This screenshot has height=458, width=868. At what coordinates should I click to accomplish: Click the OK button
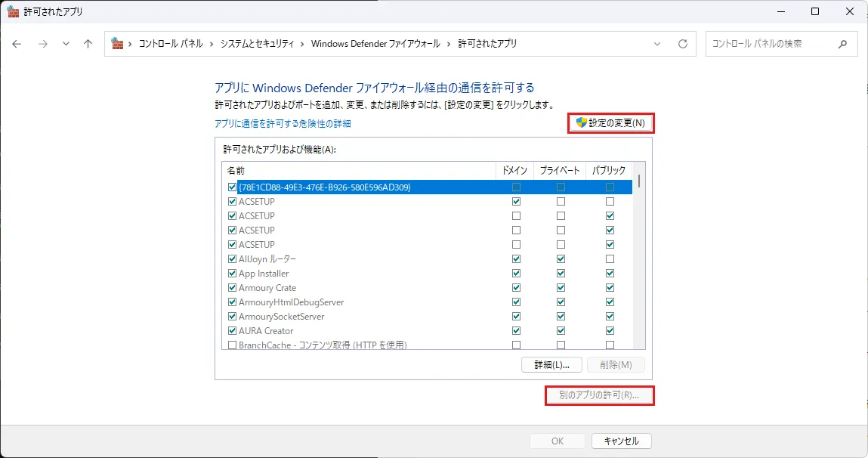(x=558, y=441)
